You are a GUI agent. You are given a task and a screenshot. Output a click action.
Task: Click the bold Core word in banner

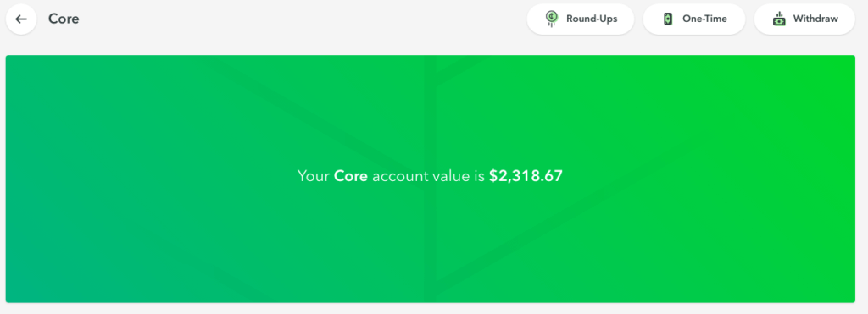351,176
